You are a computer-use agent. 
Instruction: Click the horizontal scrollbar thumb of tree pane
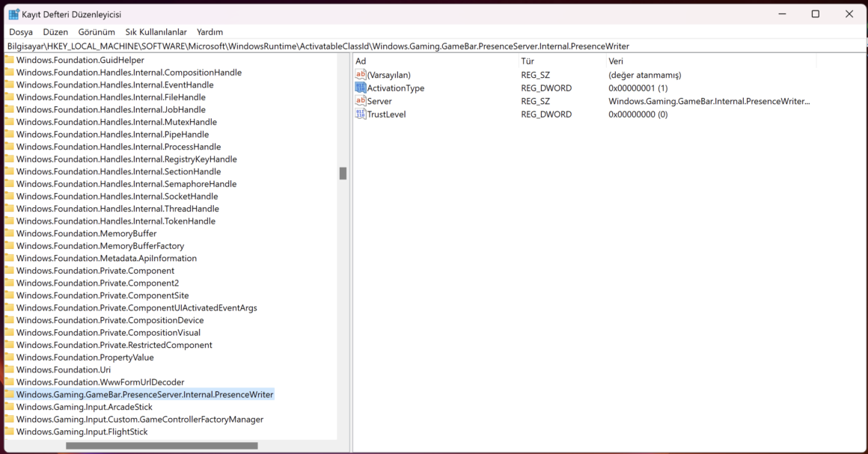click(x=162, y=446)
